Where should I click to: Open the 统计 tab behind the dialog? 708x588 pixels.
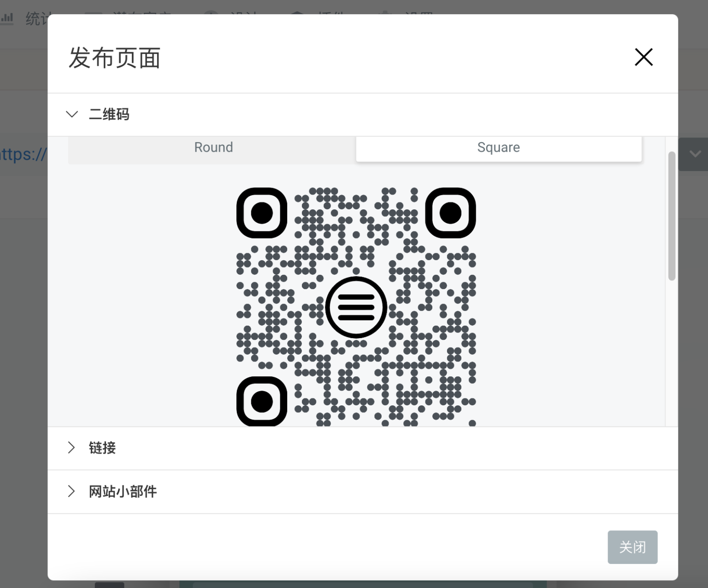[36, 18]
